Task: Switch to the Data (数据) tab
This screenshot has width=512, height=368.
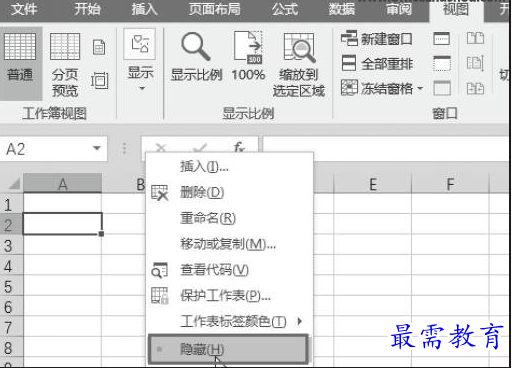Action: [x=342, y=9]
